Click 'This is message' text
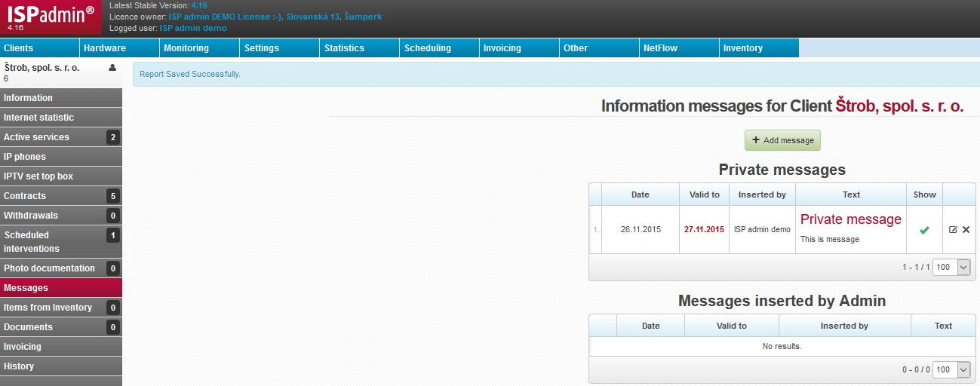Screen dimensions: 980x386 click(x=830, y=240)
